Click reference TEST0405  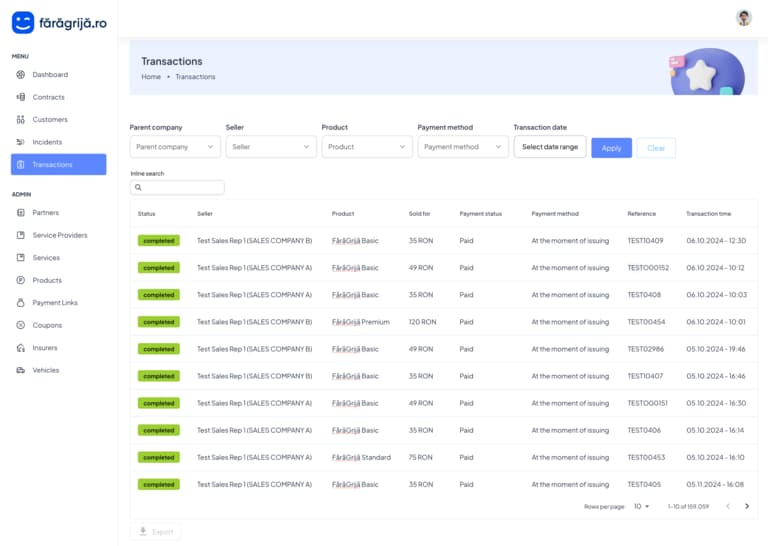(x=644, y=484)
